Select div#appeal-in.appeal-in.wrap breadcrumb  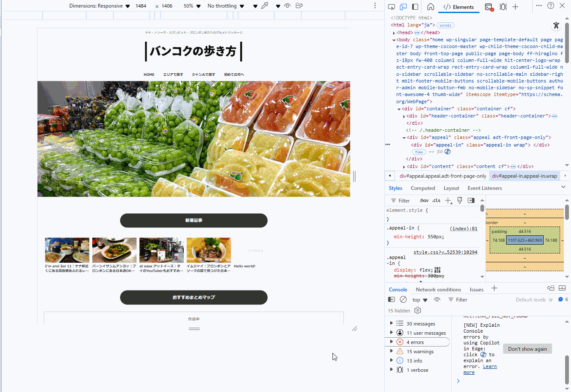525,176
